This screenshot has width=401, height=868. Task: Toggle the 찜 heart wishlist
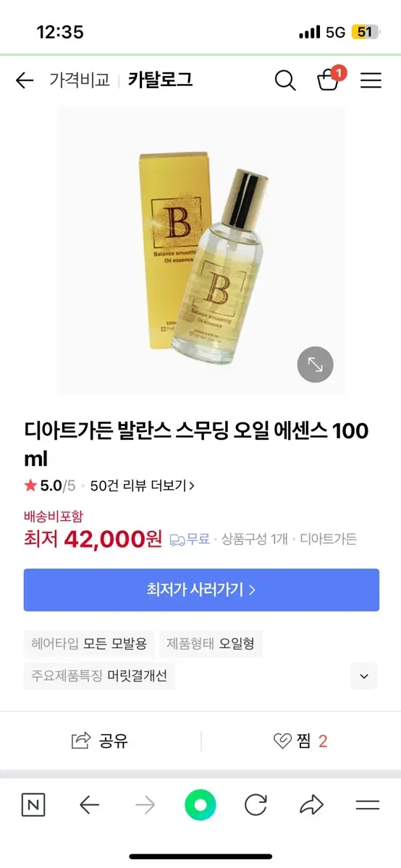click(300, 741)
